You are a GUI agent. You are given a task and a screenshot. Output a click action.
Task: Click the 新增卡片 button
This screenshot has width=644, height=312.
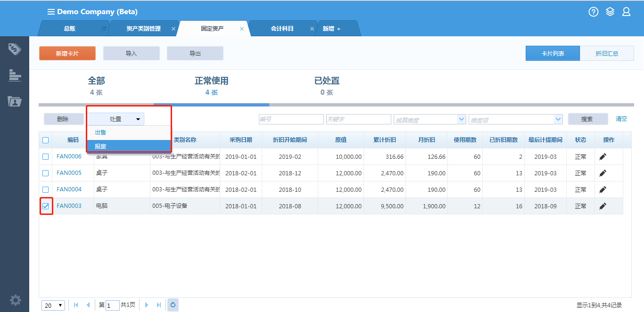[67, 53]
